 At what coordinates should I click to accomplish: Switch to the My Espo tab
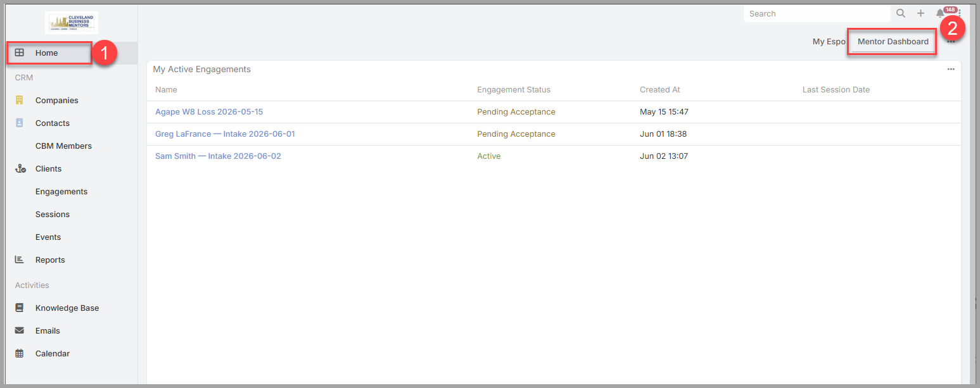pos(829,42)
